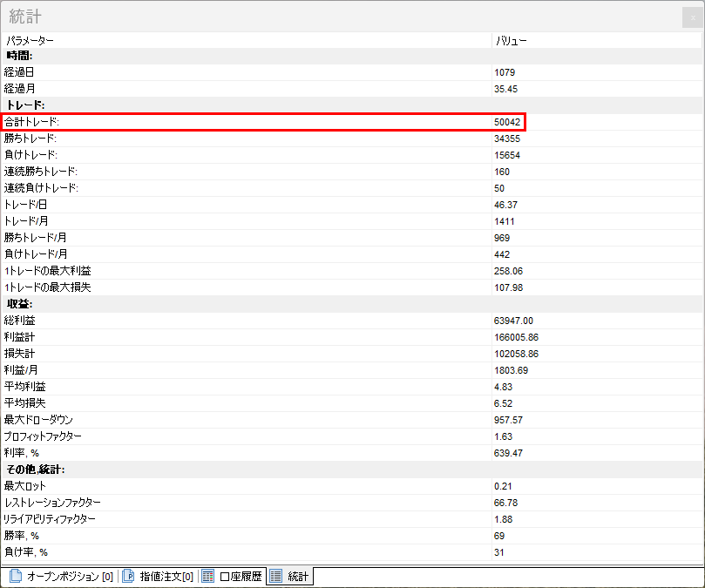Click the 統計 tab list icon
The width and height of the screenshot is (705, 588).
(275, 577)
